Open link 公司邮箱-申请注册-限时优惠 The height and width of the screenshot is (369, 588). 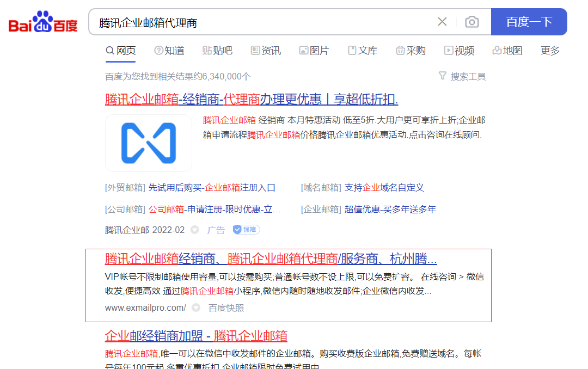pos(214,209)
